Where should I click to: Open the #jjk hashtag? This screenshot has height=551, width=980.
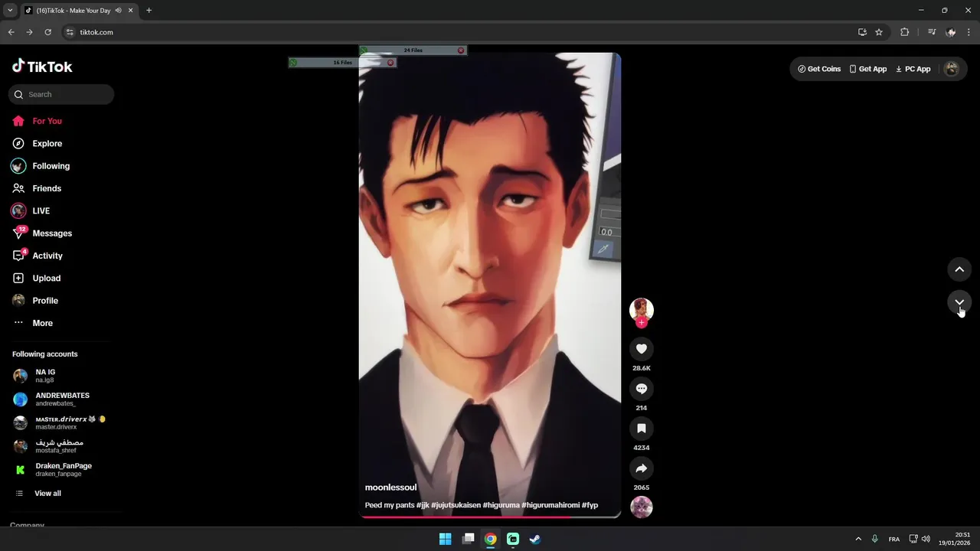click(423, 505)
